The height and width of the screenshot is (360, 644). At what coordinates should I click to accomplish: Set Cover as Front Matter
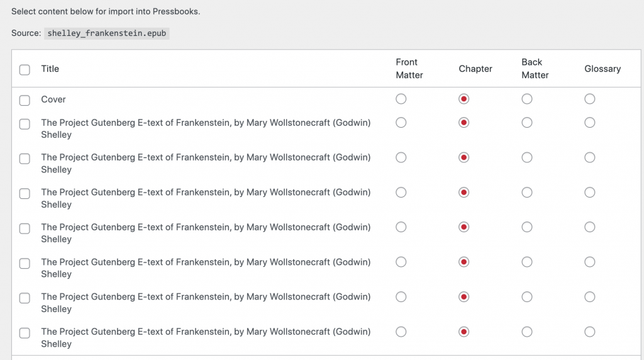[x=401, y=99]
